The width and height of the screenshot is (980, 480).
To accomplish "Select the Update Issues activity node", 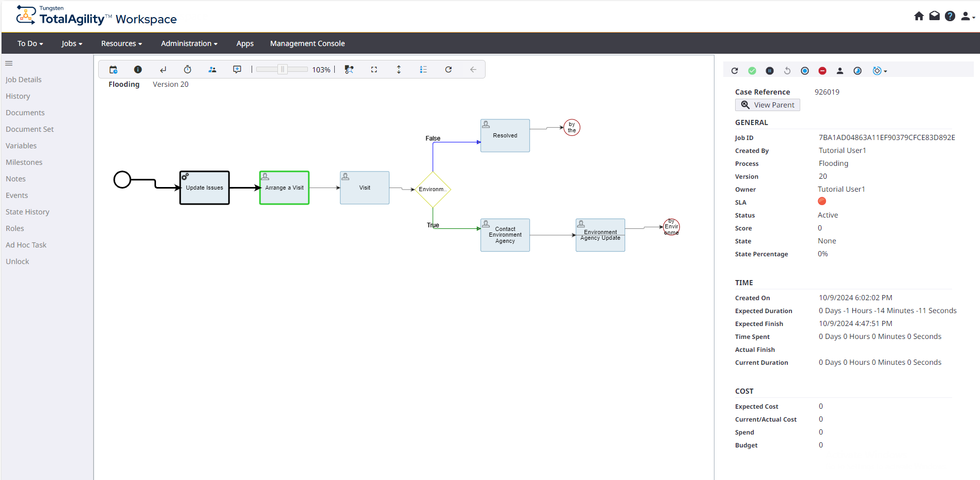I will coord(205,188).
